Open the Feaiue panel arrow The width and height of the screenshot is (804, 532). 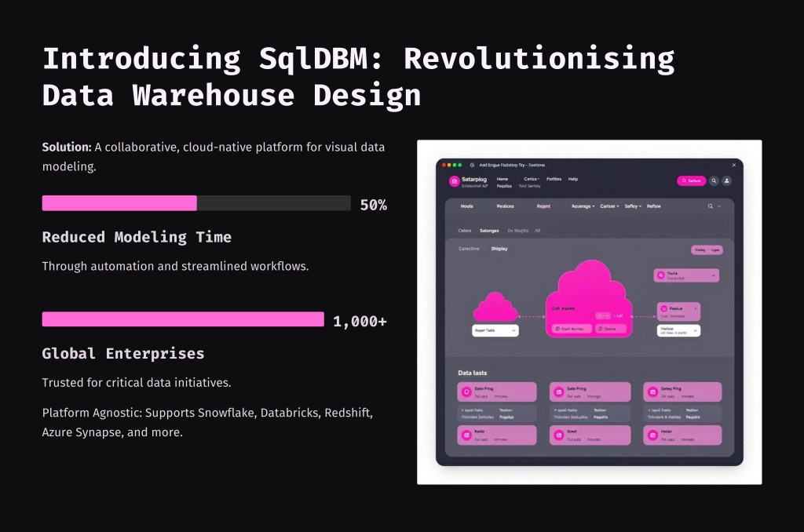(696, 308)
